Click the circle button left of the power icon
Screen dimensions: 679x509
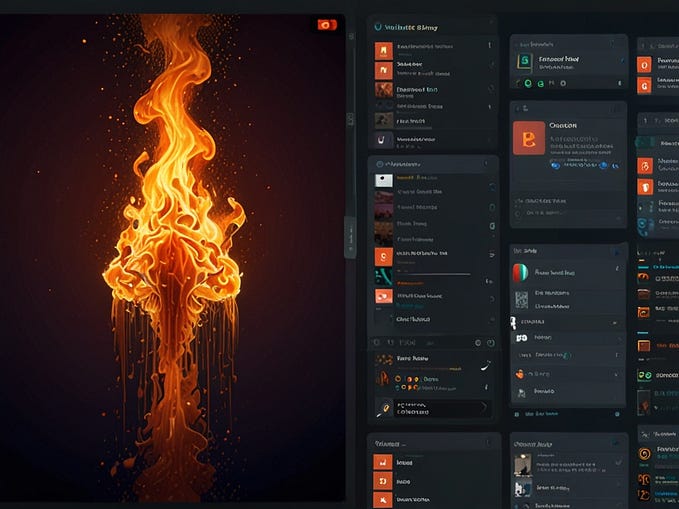pyautogui.click(x=478, y=343)
